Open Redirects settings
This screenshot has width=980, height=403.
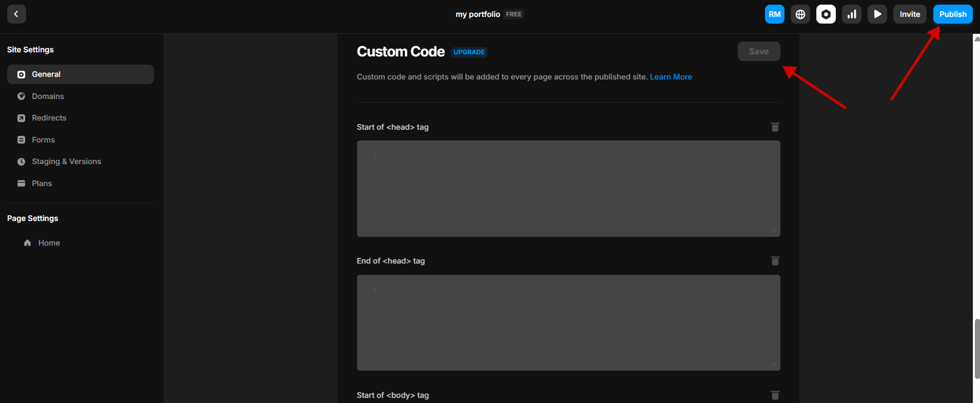(x=81, y=118)
